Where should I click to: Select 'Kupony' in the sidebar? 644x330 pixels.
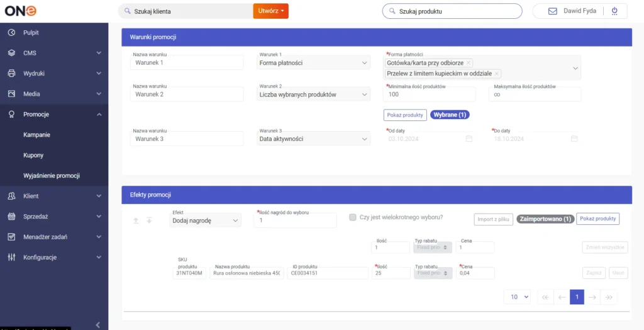pyautogui.click(x=33, y=155)
